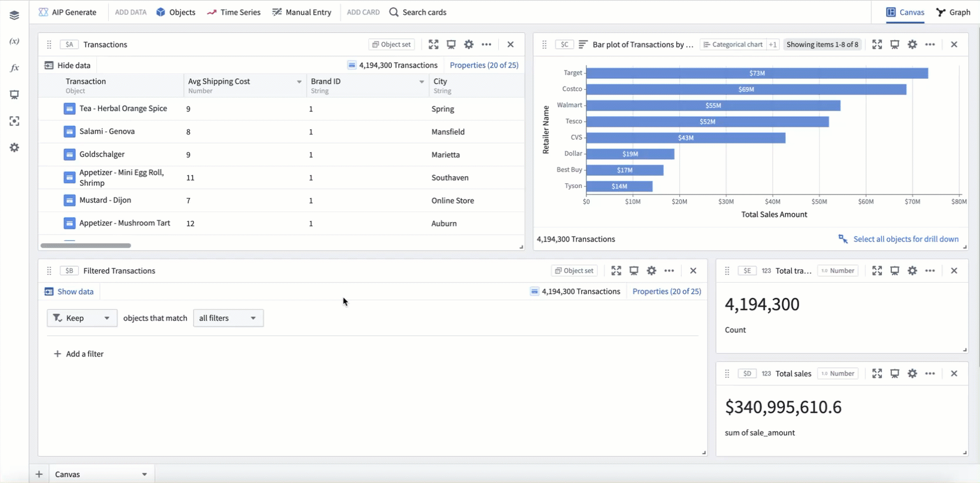The height and width of the screenshot is (483, 980).
Task: Open the Canvas tab dropdown at bottom
Action: 145,475
